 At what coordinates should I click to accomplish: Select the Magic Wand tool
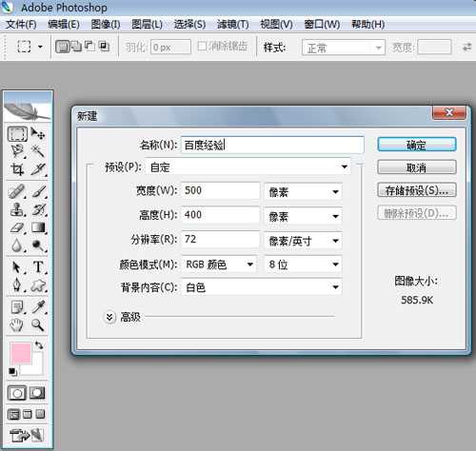[38, 151]
